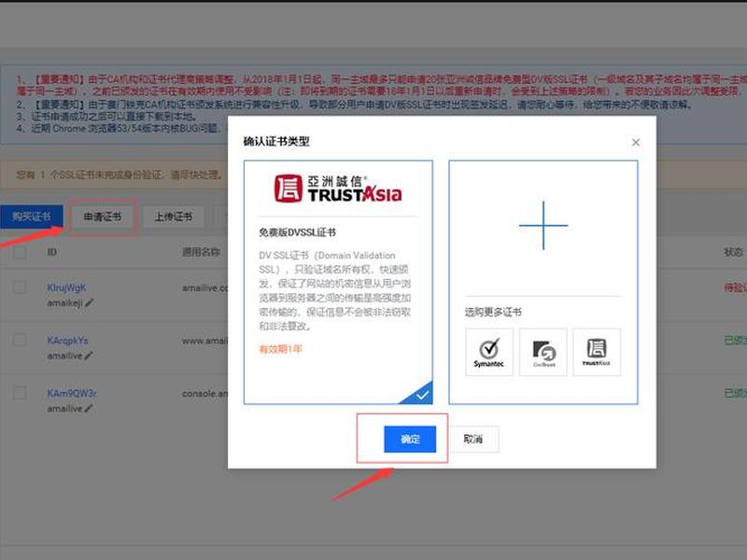Close the 确认证书类型 dialog
Screen dimensions: 747x560
click(x=636, y=143)
